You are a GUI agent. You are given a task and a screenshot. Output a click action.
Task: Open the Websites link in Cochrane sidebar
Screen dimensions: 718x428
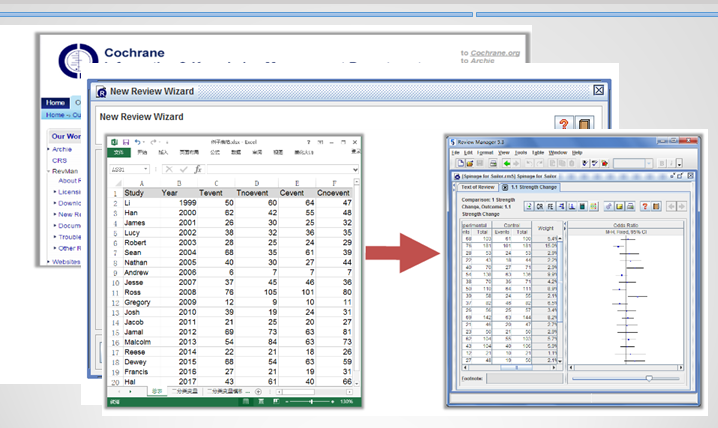point(66,262)
